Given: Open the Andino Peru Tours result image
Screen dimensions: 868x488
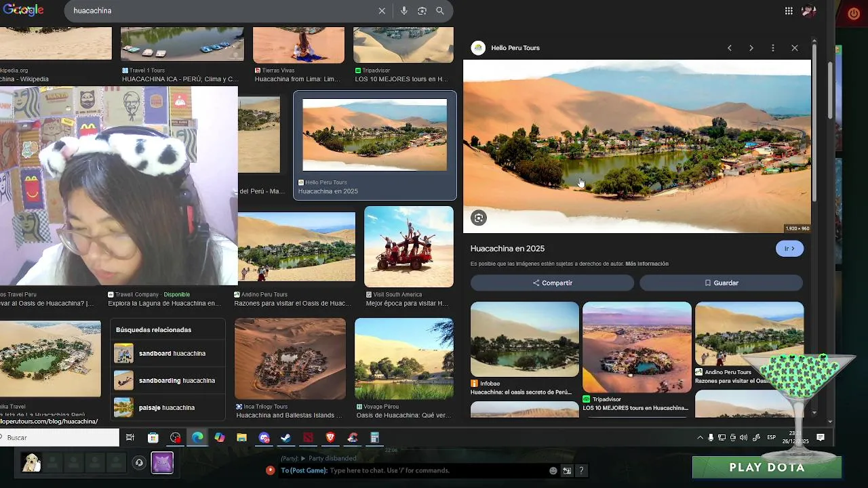Looking at the screenshot, I should [296, 247].
